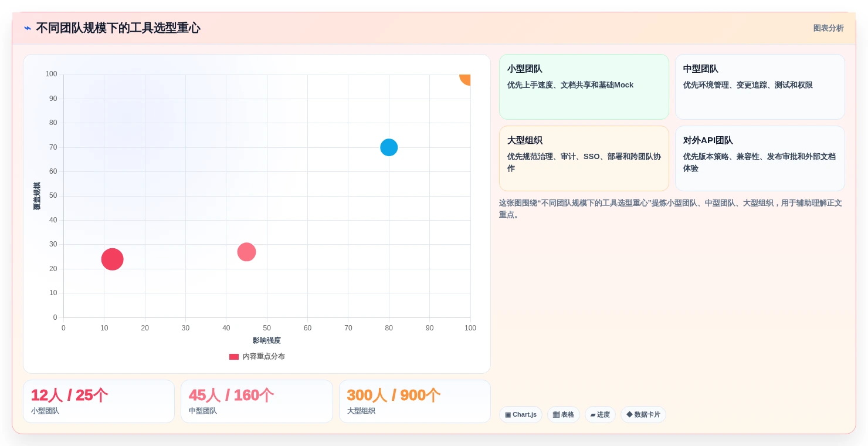Click the 12人 / 25个 stat card
Viewport: 868px width, 446px height.
pyautogui.click(x=99, y=401)
